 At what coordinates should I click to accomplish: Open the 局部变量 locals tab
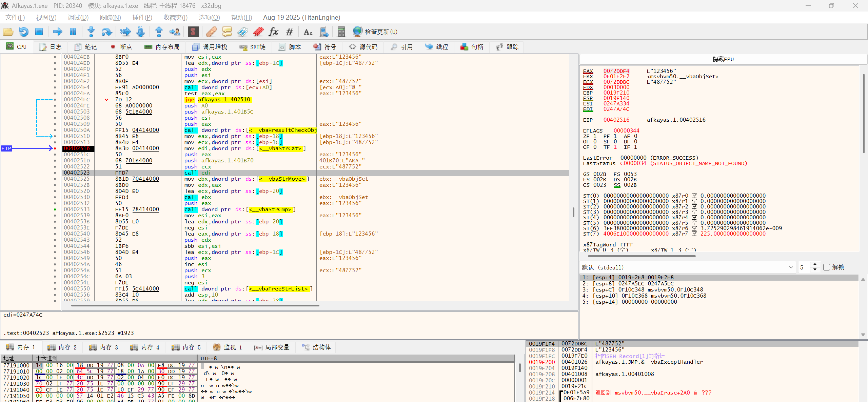click(272, 347)
